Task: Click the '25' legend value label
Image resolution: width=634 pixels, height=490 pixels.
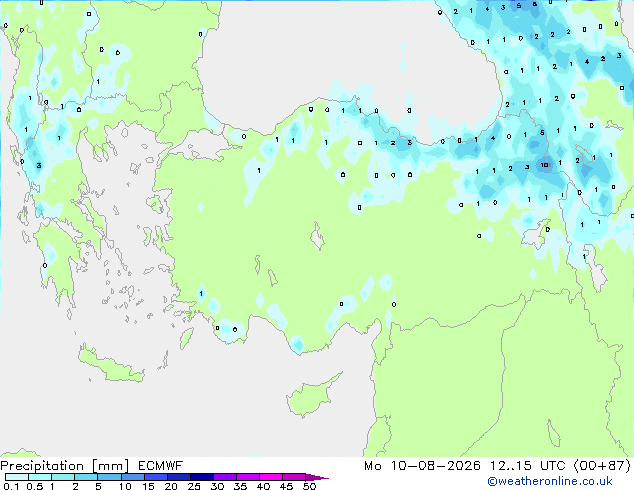Action: coord(194,486)
